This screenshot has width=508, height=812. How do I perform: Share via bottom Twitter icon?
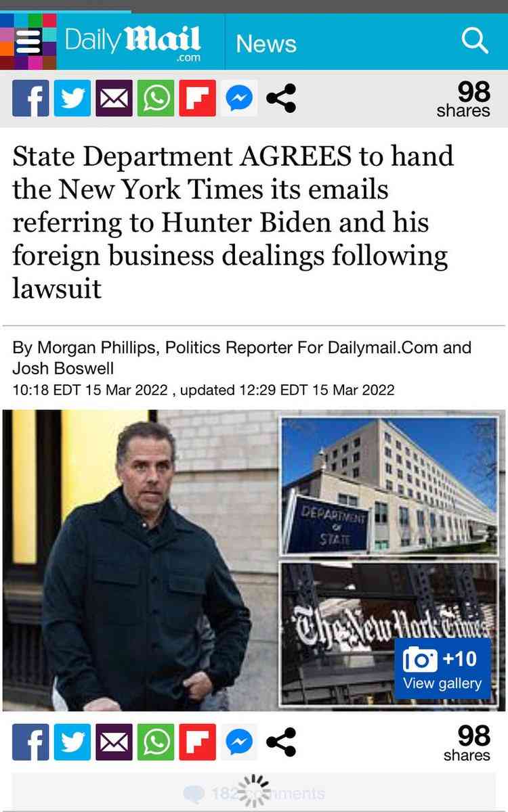point(72,742)
